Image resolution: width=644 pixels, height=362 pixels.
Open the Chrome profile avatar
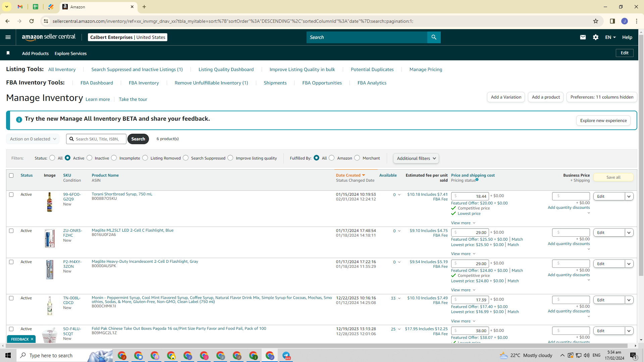[x=625, y=21]
